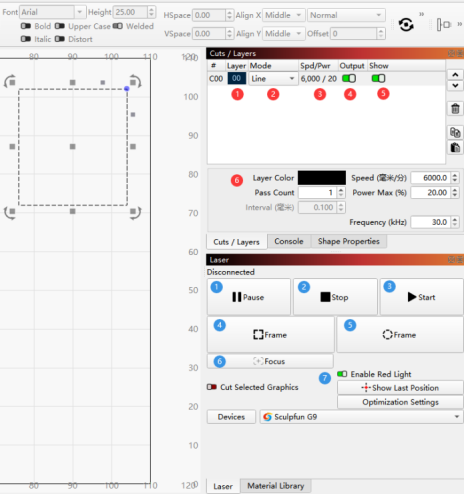Viewport: 464px width, 494px height.
Task: Toggle the C00 layer Show switch
Action: coord(378,79)
